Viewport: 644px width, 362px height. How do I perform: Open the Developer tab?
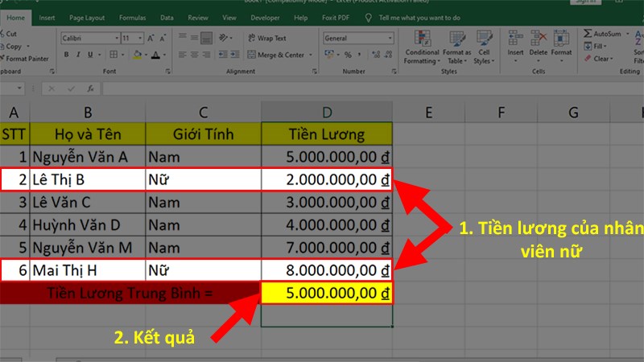pyautogui.click(x=265, y=18)
